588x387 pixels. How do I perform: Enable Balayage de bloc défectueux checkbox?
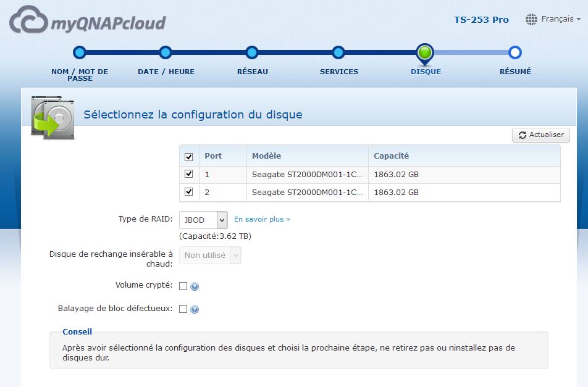pyautogui.click(x=183, y=309)
